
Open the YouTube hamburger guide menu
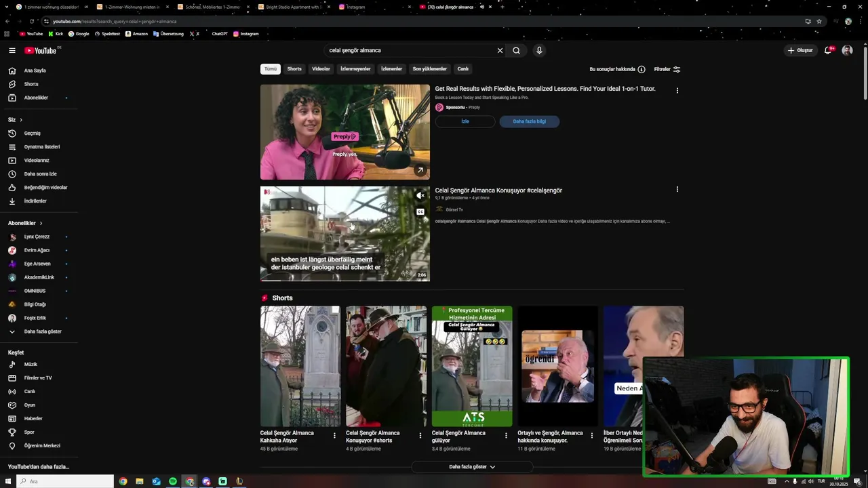coord(12,50)
